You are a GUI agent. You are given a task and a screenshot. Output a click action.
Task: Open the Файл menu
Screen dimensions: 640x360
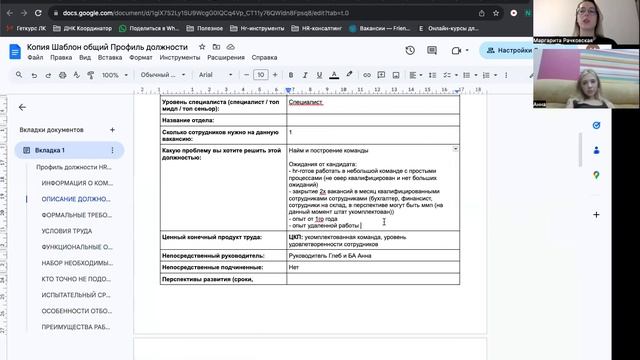pos(35,58)
